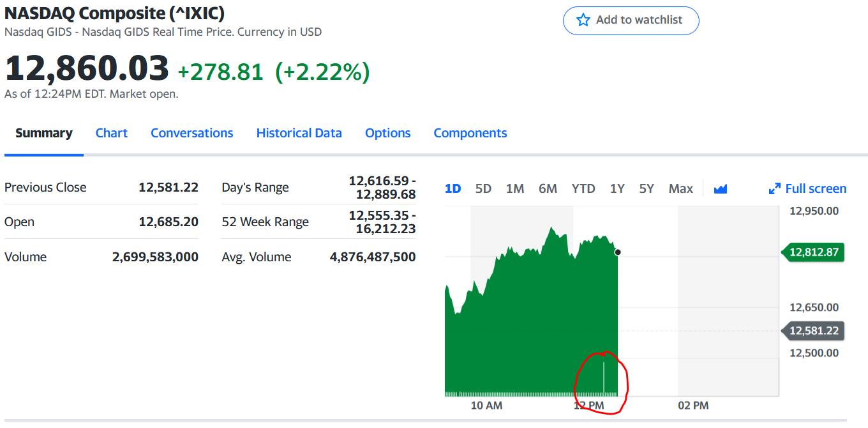This screenshot has width=868, height=428.
Task: Choose the 1M chart range
Action: pos(515,188)
